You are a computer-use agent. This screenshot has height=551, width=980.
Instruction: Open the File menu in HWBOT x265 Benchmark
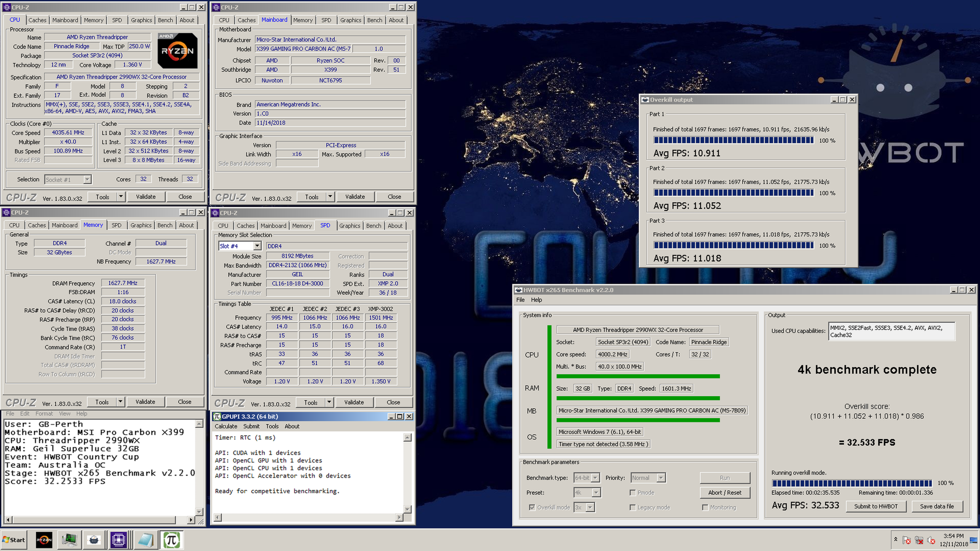tap(520, 299)
